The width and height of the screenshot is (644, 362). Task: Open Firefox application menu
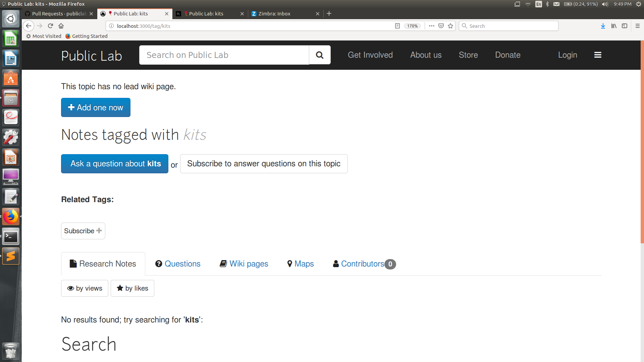click(x=638, y=26)
